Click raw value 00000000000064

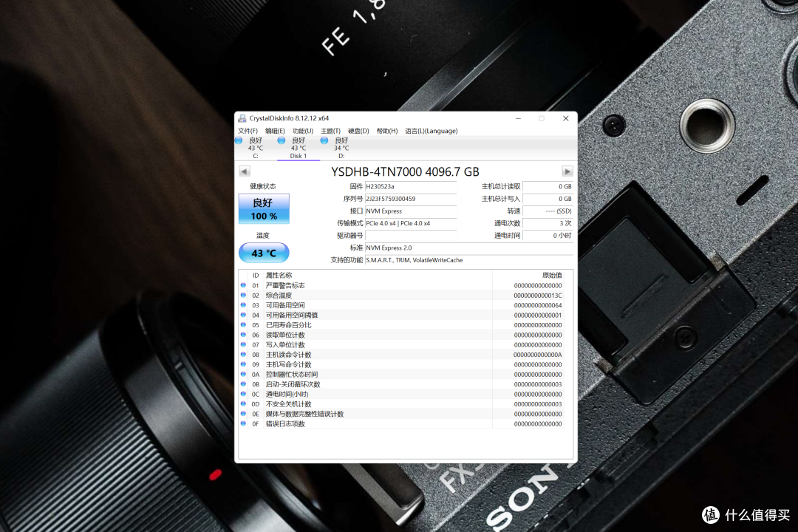point(537,305)
